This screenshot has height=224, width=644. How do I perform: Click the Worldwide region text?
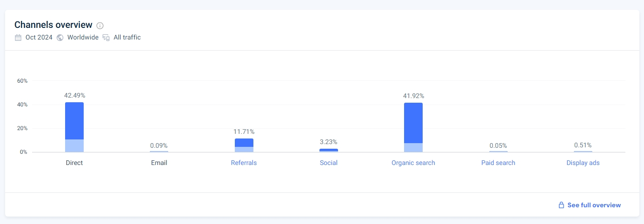coord(83,38)
